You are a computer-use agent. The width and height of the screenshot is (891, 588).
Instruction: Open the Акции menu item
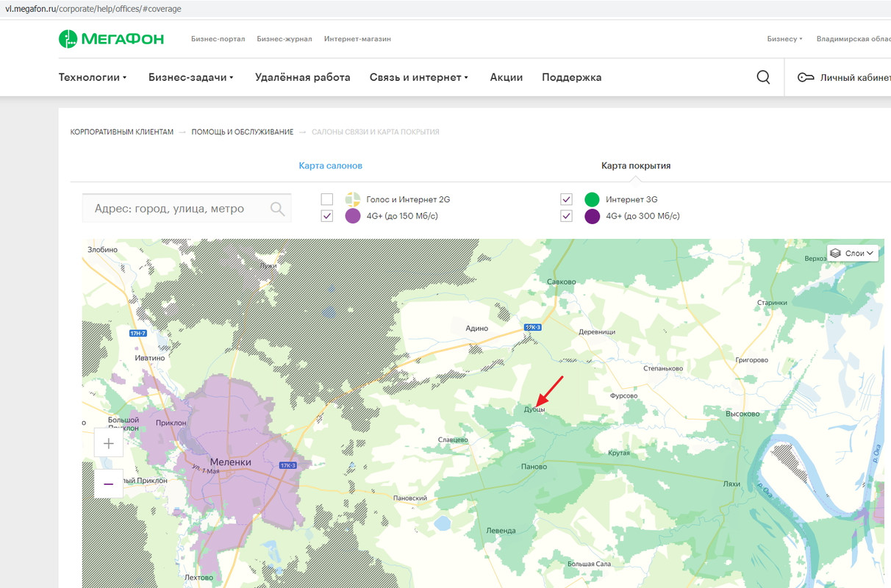click(x=507, y=77)
